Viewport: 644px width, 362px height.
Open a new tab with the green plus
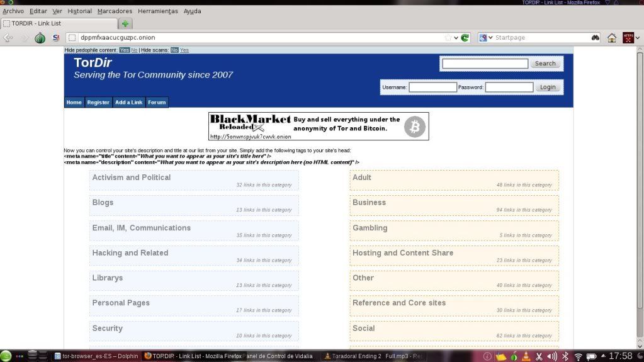(x=125, y=23)
